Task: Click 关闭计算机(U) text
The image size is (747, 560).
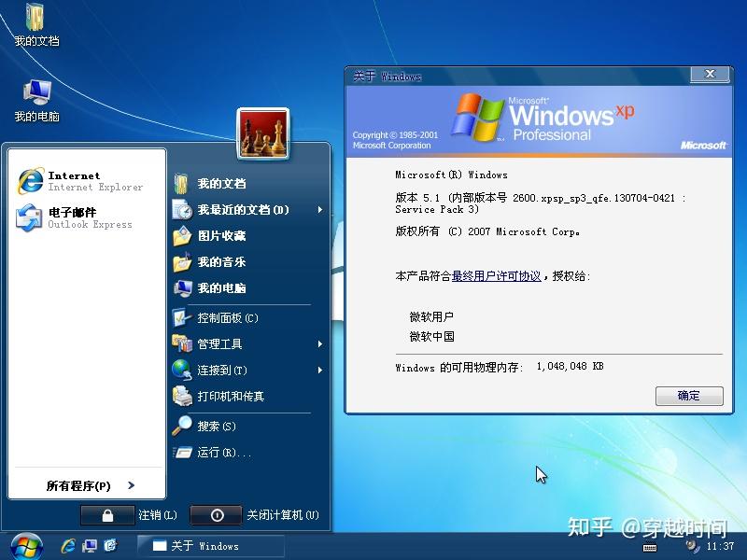Action: click(x=283, y=515)
